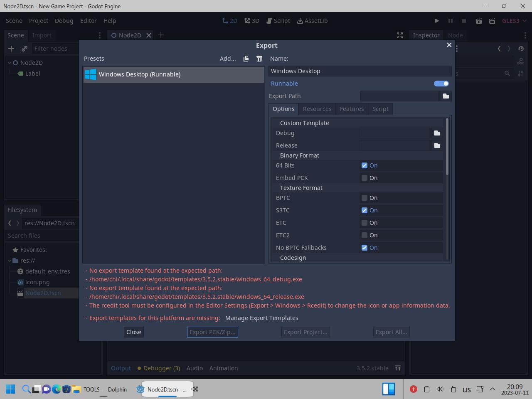Open the Windows Start menu
The height and width of the screenshot is (399, 532).
10,389
